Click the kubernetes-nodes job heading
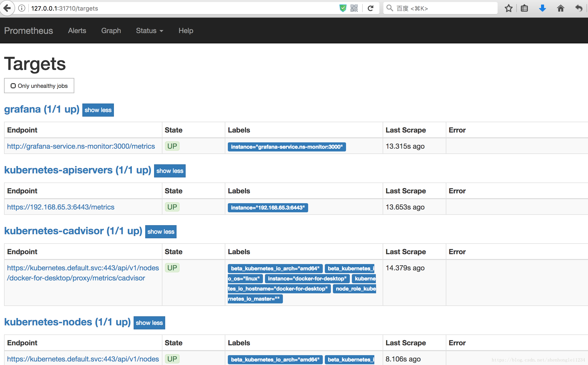Screen dimensions: 588x365 [x=67, y=322]
